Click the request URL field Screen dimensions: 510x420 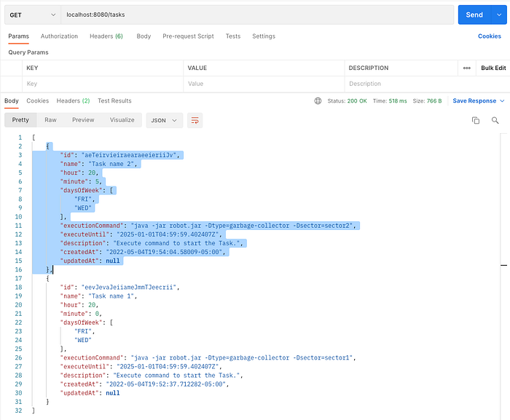click(x=257, y=15)
